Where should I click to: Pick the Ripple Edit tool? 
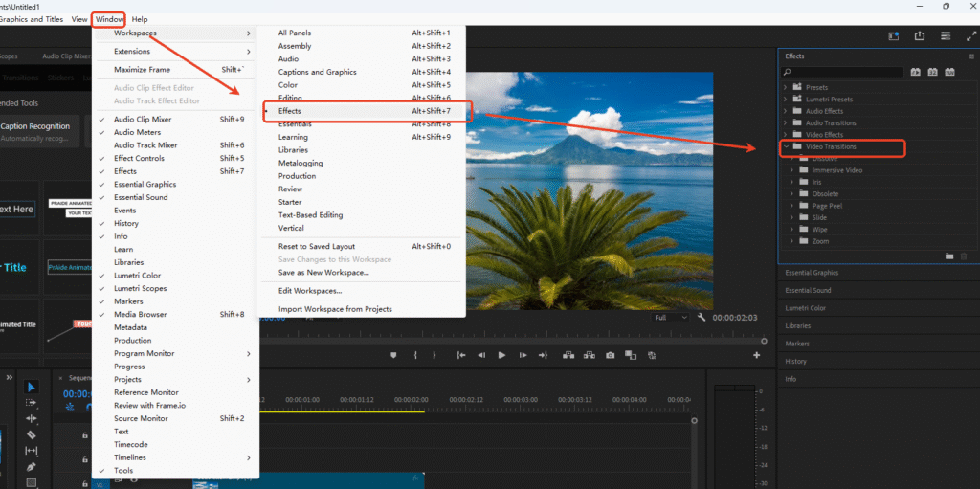(x=31, y=418)
